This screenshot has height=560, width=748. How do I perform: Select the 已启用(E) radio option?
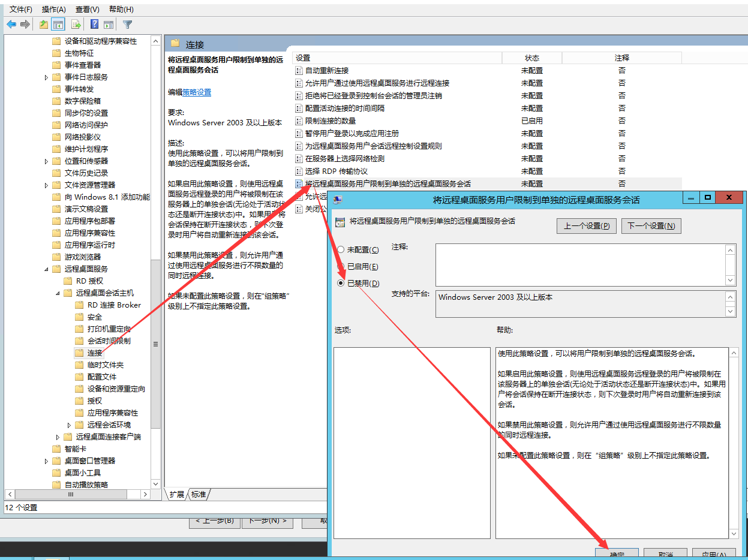tap(341, 267)
